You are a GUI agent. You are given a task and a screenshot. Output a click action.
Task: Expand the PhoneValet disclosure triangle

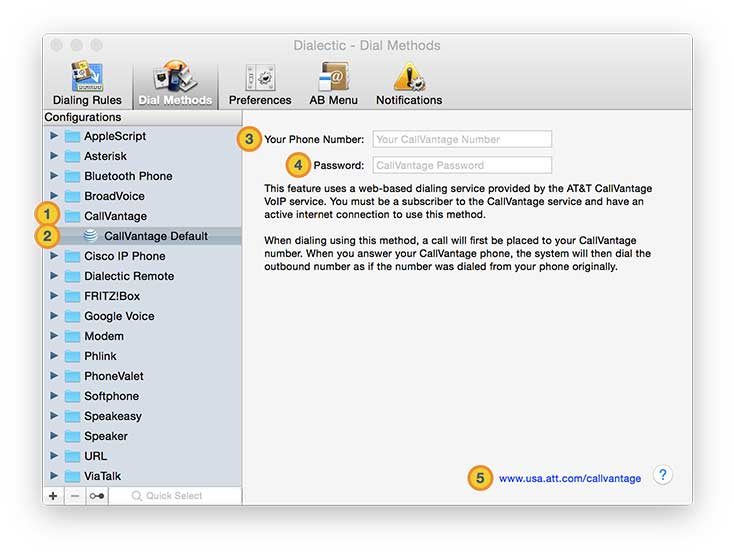[x=54, y=375]
